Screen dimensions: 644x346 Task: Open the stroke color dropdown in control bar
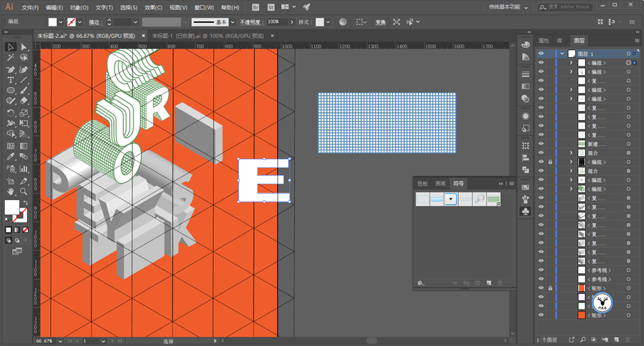[79, 22]
